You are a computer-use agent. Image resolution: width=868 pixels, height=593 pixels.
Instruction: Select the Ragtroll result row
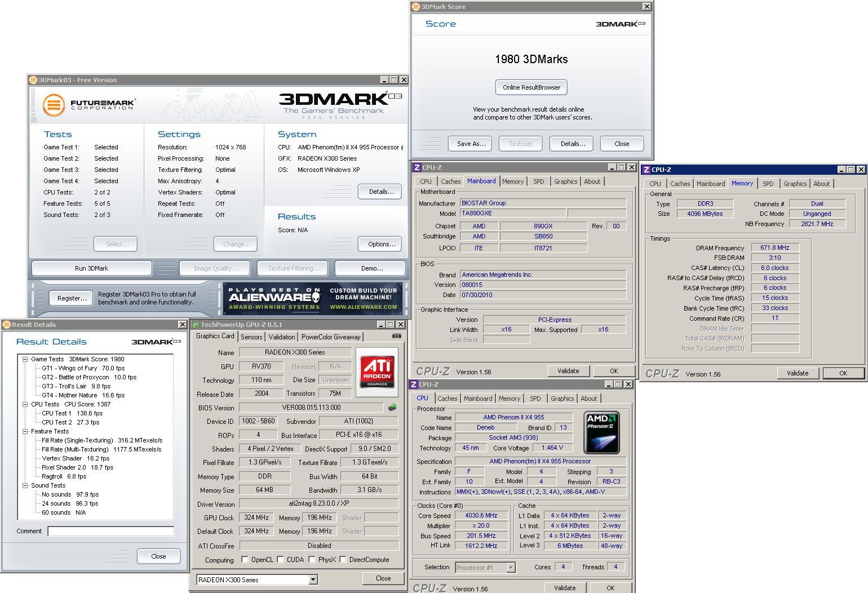(x=64, y=476)
